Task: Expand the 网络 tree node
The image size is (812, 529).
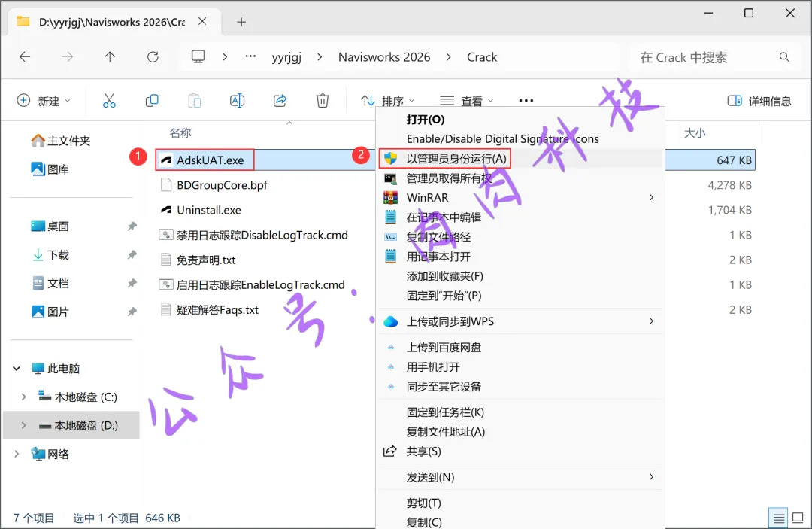Action: (x=17, y=454)
